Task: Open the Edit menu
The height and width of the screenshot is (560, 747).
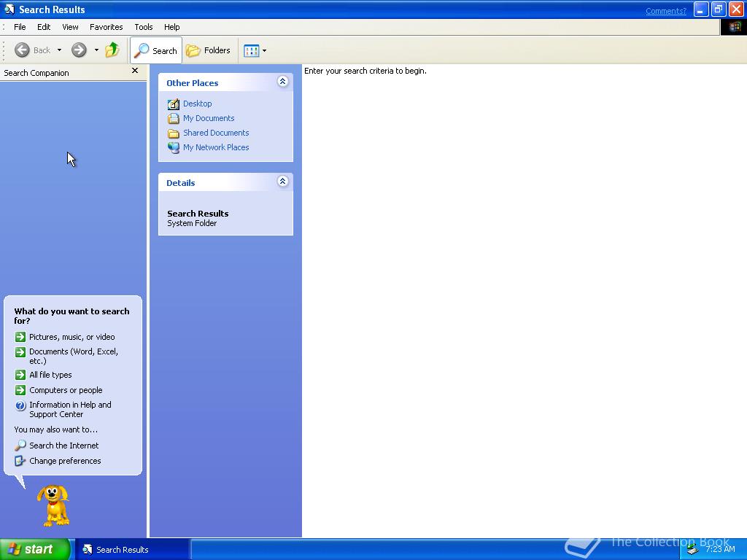Action: [44, 27]
